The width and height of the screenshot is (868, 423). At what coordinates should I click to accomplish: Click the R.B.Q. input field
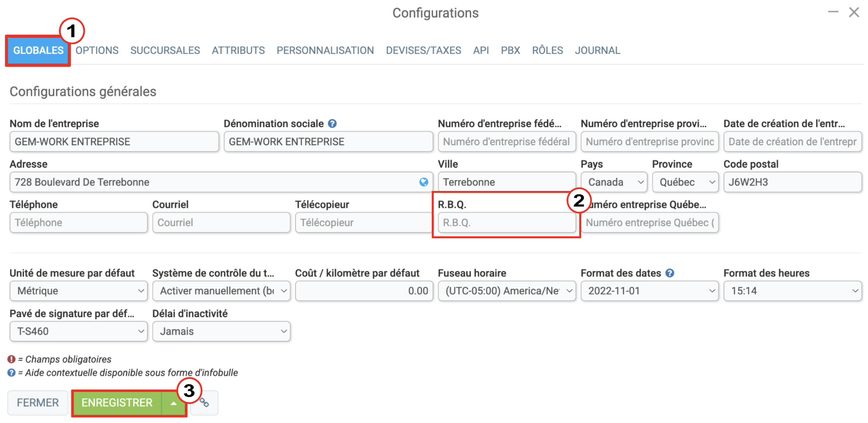pyautogui.click(x=507, y=223)
